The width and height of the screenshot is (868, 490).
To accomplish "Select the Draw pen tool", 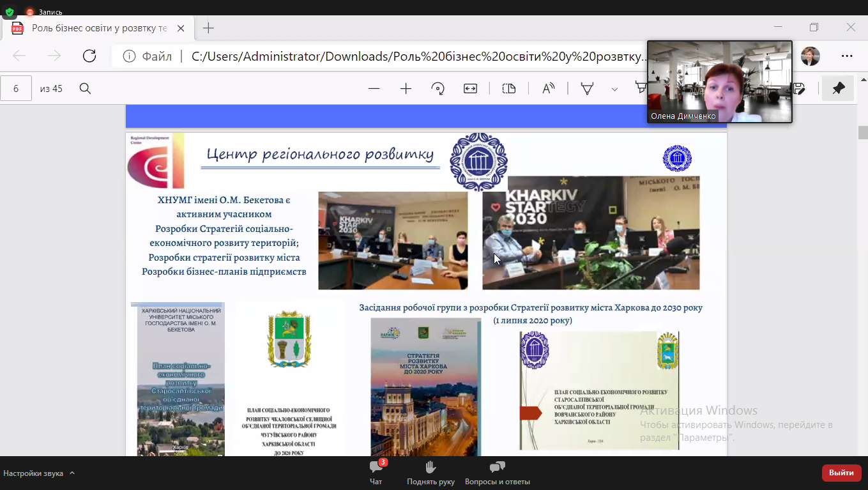I will pos(587,89).
